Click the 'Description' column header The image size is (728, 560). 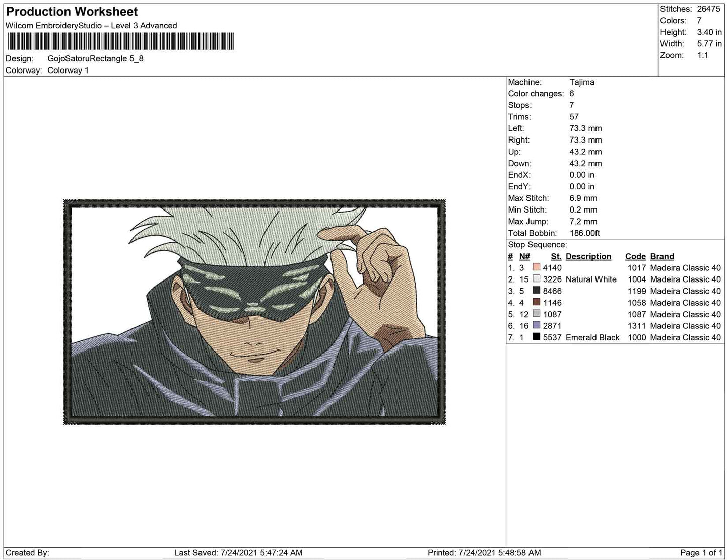click(588, 256)
